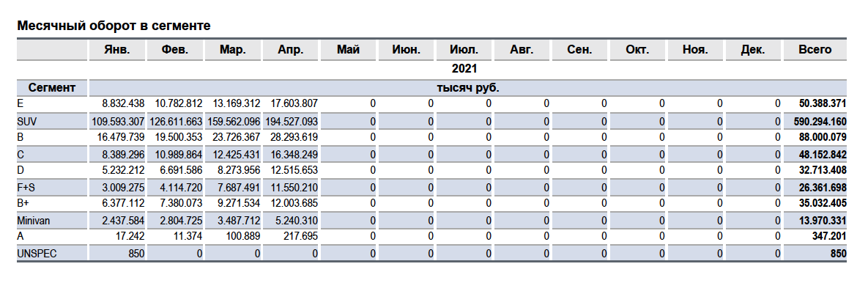Click the Апр. column header
This screenshot has width=868, height=283.
point(291,50)
